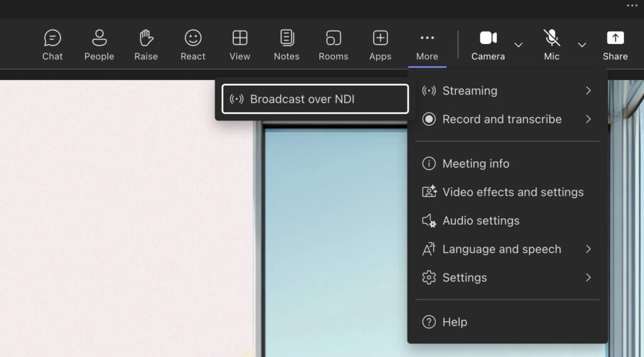This screenshot has height=357, width=644.
Task: Open the window's ellipsis options at top right
Action: (631, 5)
